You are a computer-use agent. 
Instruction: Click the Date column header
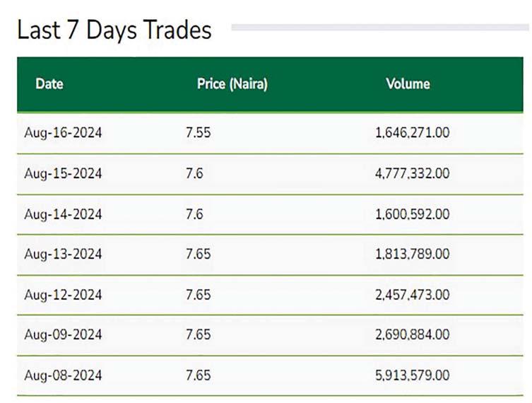(x=49, y=84)
